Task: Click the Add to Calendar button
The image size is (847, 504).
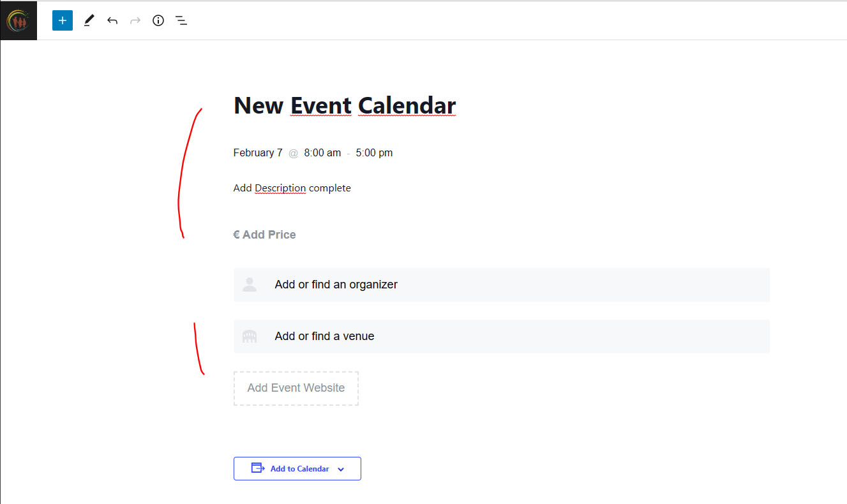Action: [x=299, y=468]
